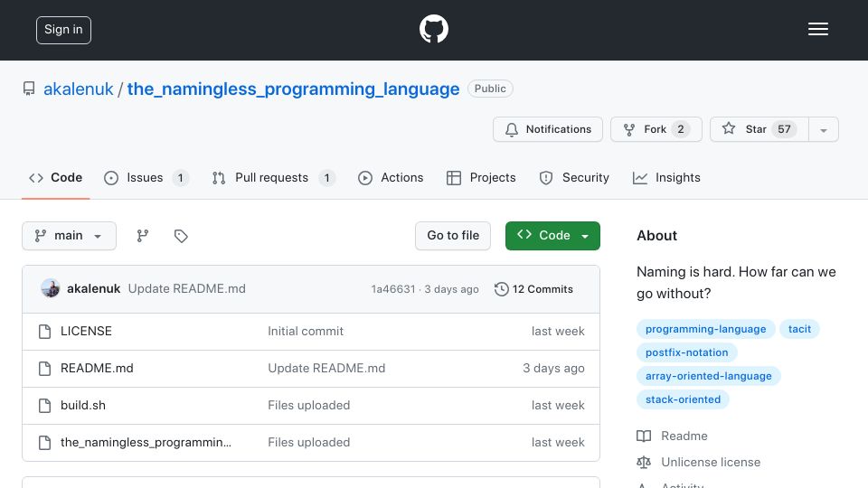View the 12 Commits history
868x488 pixels.
(x=534, y=289)
